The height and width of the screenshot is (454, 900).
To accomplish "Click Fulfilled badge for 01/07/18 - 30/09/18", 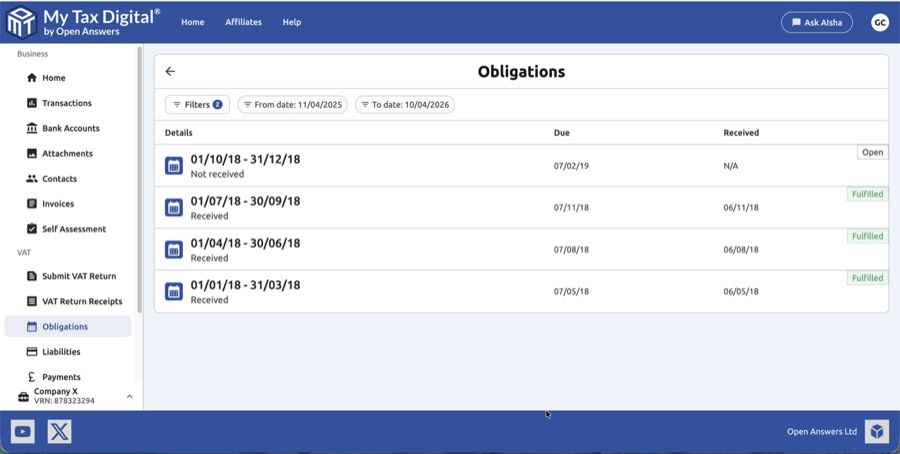I will (867, 194).
